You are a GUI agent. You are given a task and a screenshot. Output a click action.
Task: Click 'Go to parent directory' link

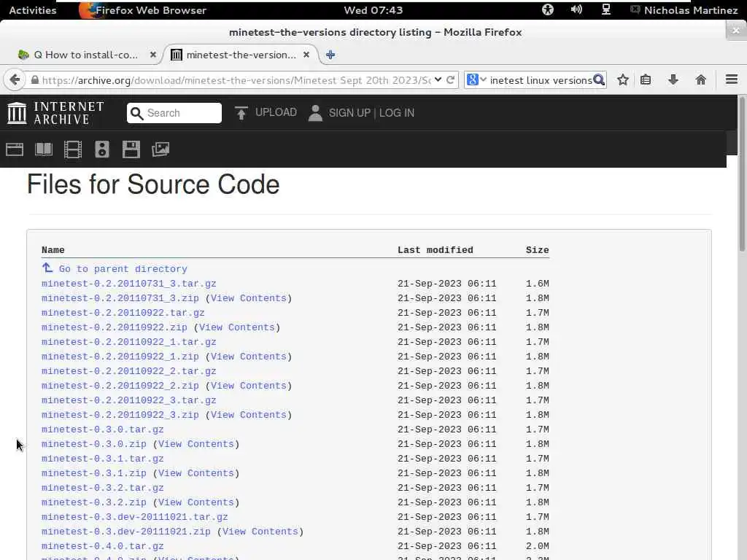(123, 269)
